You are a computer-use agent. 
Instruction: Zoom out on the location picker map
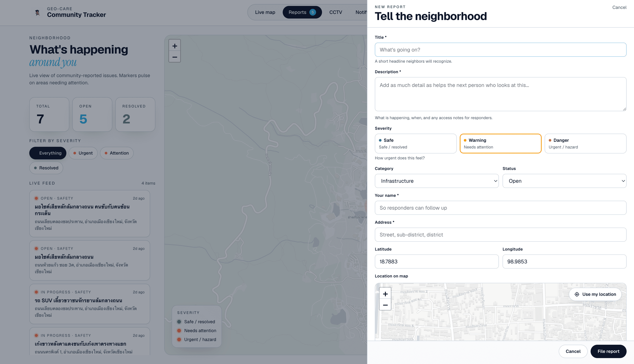[x=385, y=305]
